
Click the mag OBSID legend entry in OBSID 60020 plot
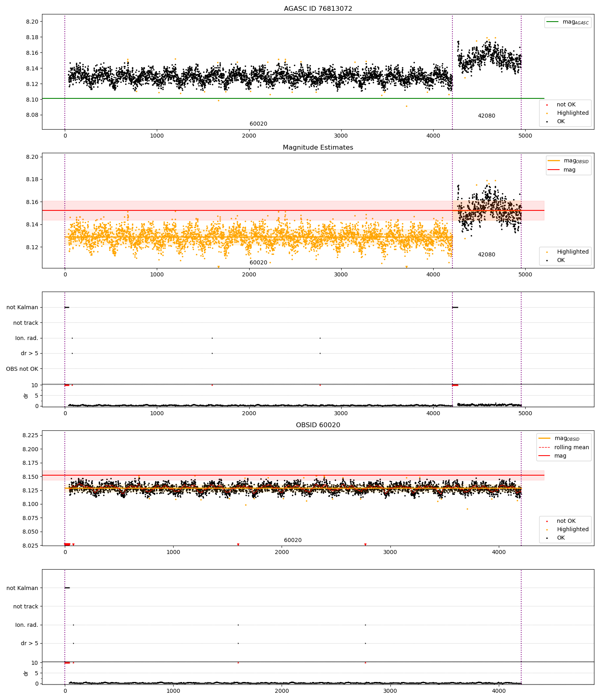[x=559, y=438]
